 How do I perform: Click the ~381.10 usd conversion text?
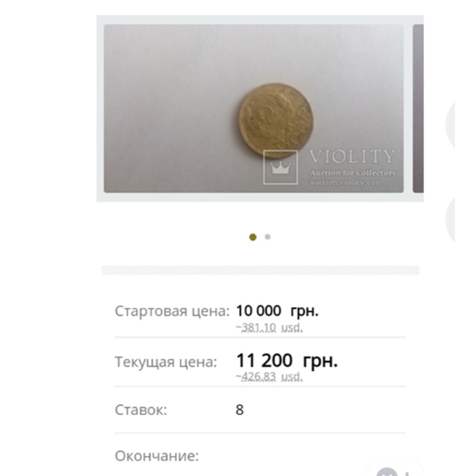[269, 327]
